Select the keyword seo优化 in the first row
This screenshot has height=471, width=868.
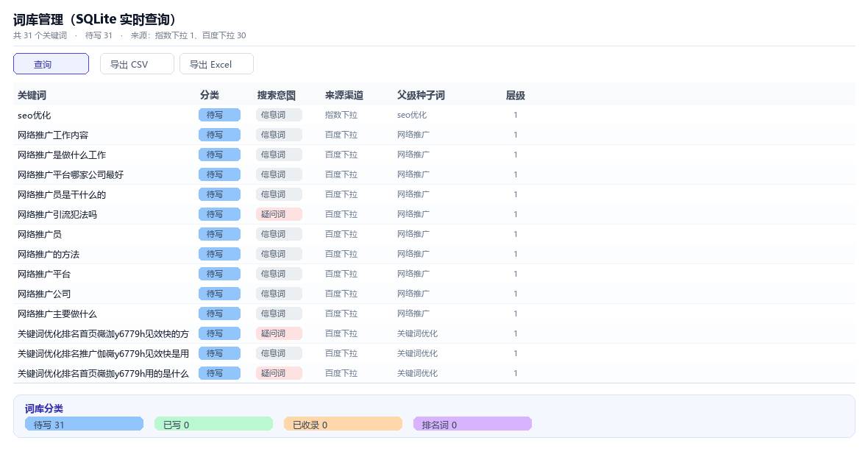pyautogui.click(x=35, y=116)
